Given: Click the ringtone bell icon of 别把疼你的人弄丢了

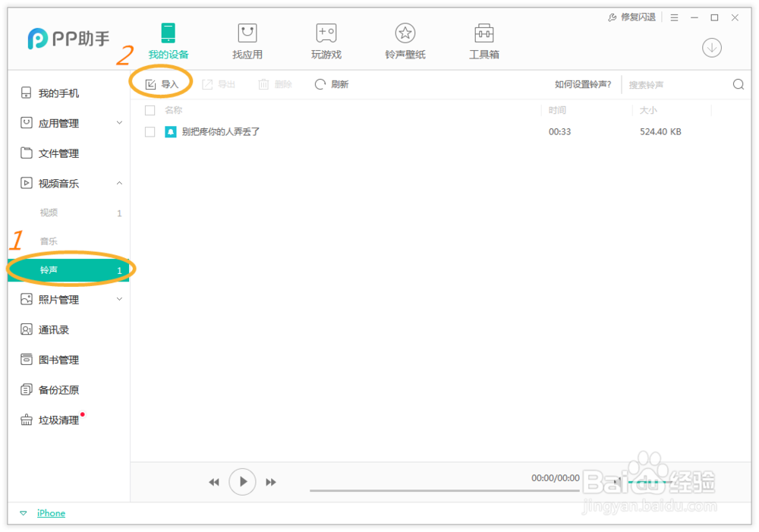Looking at the screenshot, I should 170,131.
